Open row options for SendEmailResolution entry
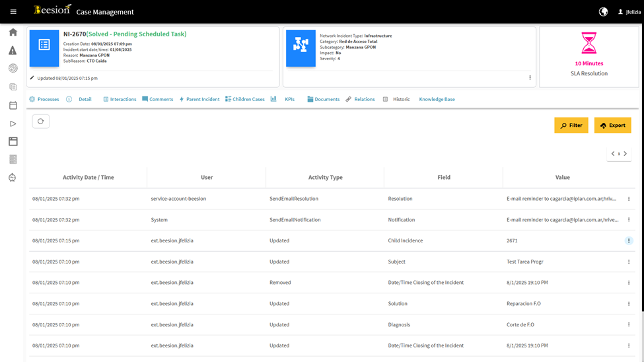 [x=629, y=199]
